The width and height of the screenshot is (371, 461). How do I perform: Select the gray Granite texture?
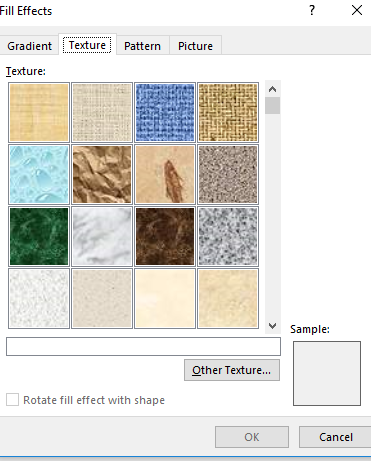point(228,236)
